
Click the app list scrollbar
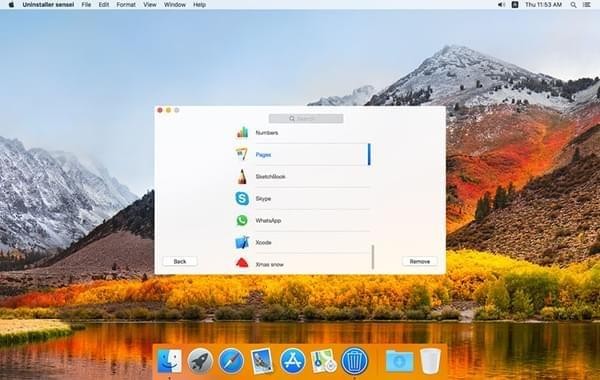tap(373, 257)
